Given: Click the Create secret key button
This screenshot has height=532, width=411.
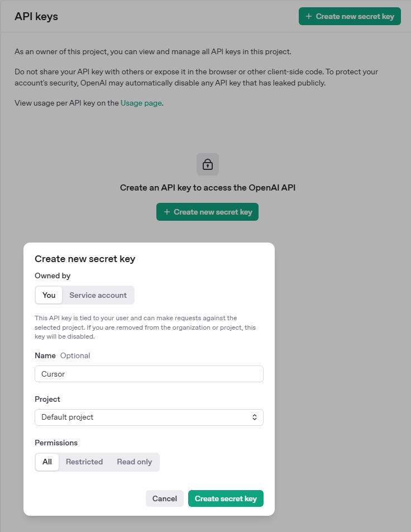Looking at the screenshot, I should coord(226,498).
